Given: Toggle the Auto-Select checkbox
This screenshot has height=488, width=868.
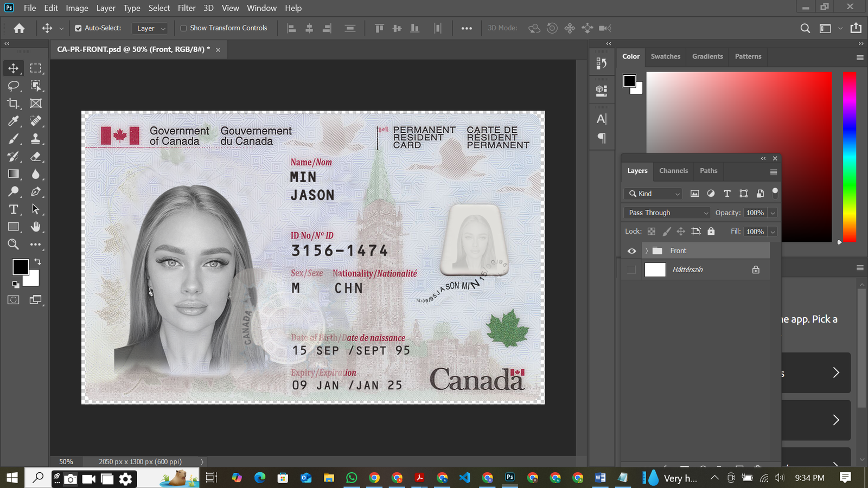Looking at the screenshot, I should click(78, 28).
